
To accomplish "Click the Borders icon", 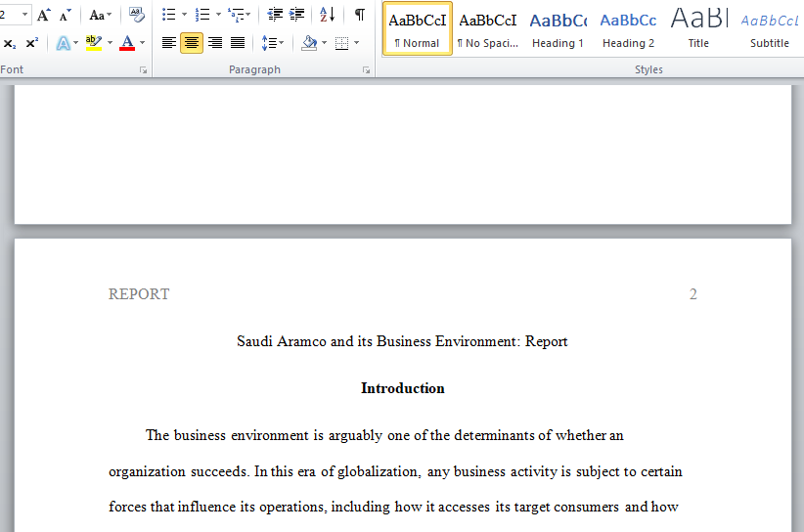I will (341, 43).
